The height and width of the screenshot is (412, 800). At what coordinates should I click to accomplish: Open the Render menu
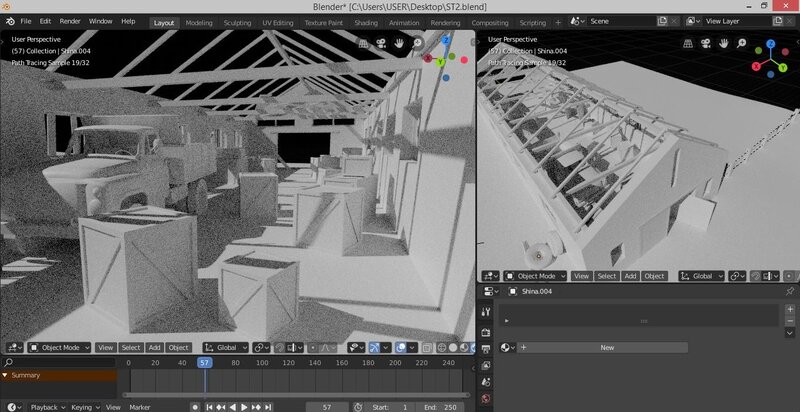click(70, 20)
